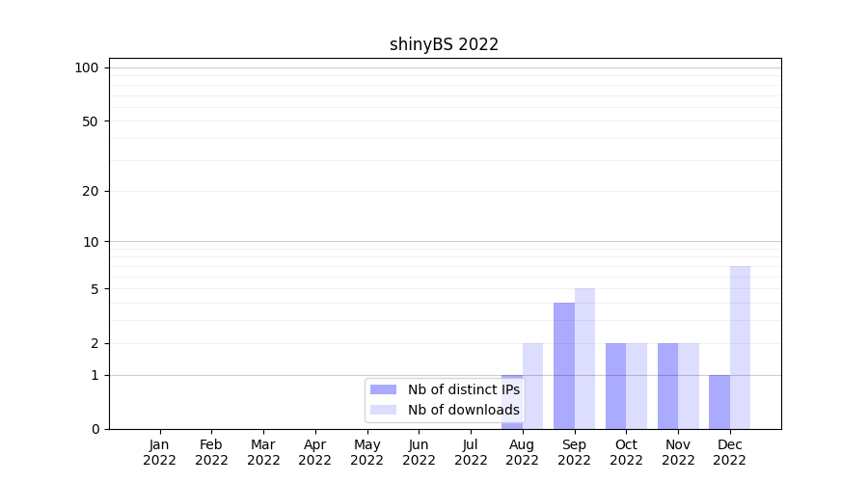Click the 20 tick on y-axis
This screenshot has height=482, width=868.
pos(91,191)
